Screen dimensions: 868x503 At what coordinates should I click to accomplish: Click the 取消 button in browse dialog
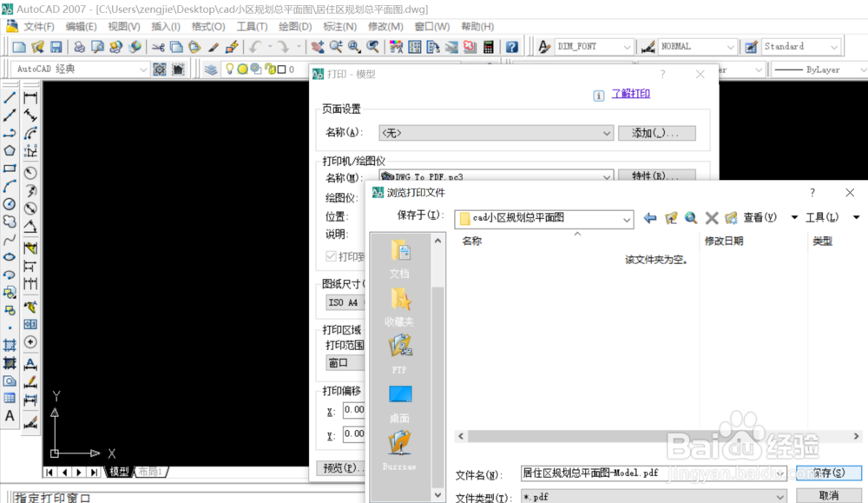click(829, 496)
